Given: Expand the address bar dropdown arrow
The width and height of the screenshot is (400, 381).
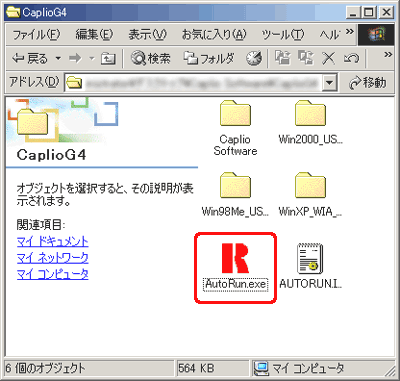Looking at the screenshot, I should (x=330, y=83).
